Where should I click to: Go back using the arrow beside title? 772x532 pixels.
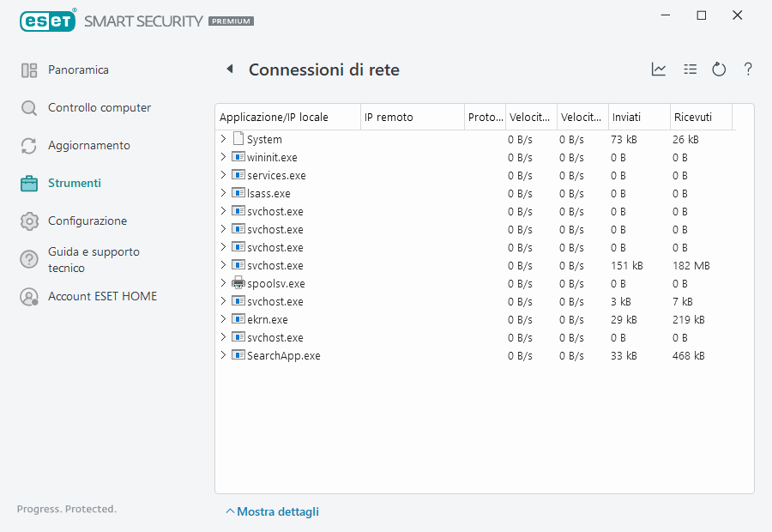click(x=230, y=70)
